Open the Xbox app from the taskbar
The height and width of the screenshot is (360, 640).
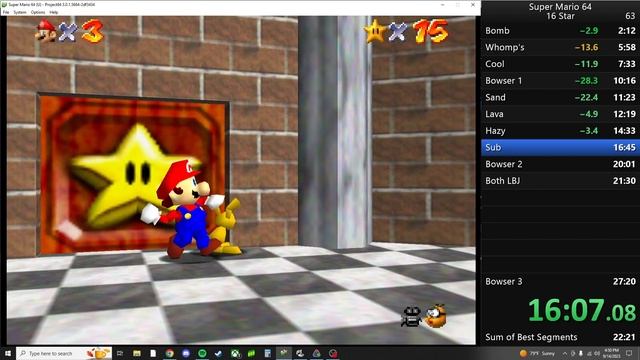[236, 353]
